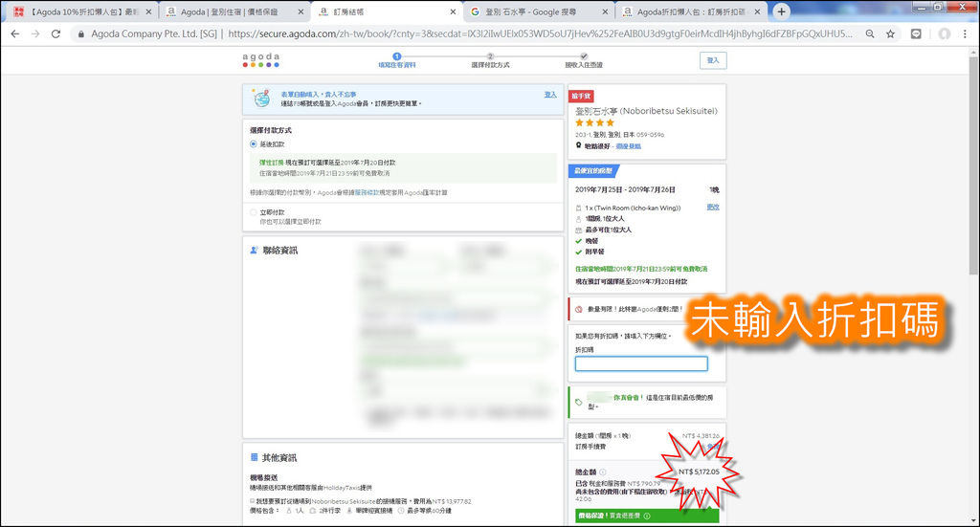Click the info icon next to 總金額
This screenshot has height=527, width=980.
click(x=603, y=472)
